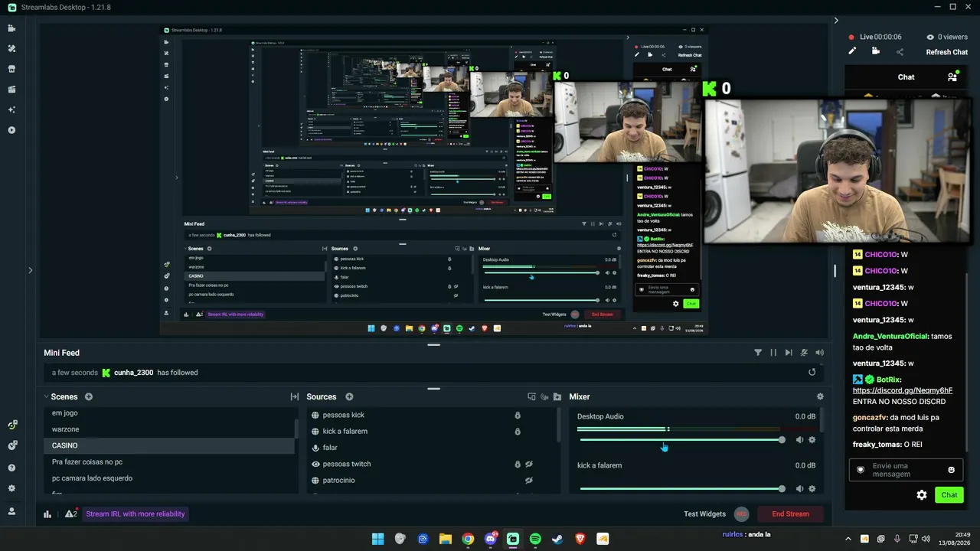
Task: Expand the Scenes collection dropdown chevron
Action: (x=46, y=397)
